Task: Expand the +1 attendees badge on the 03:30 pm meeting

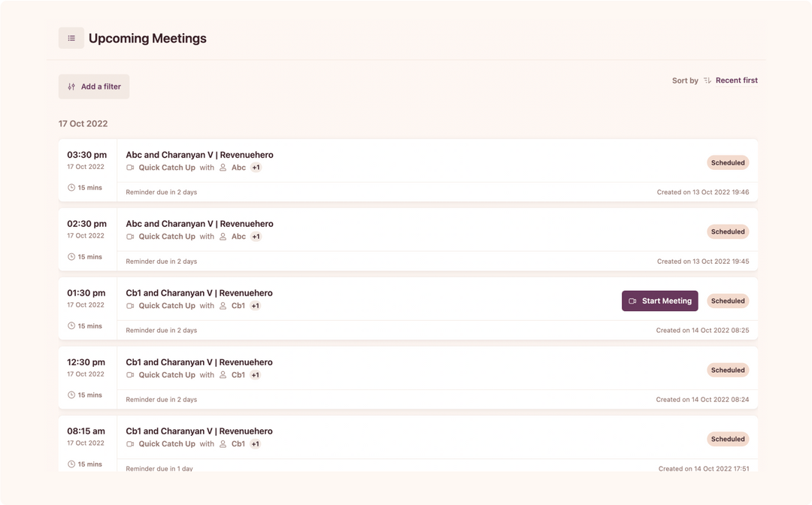Action: tap(256, 167)
